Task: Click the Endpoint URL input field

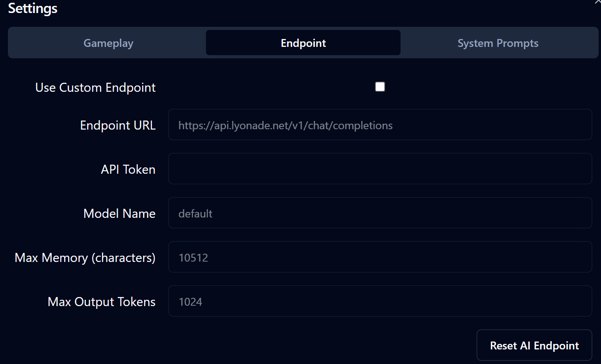Action: point(473,125)
